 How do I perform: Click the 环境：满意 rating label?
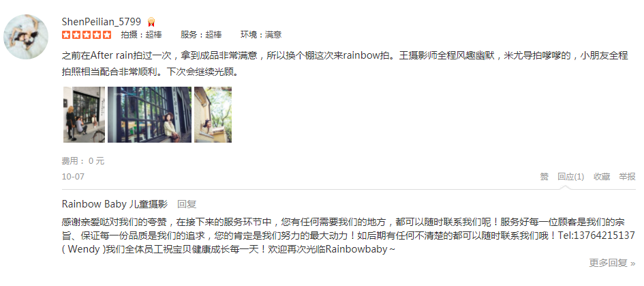pyautogui.click(x=261, y=35)
